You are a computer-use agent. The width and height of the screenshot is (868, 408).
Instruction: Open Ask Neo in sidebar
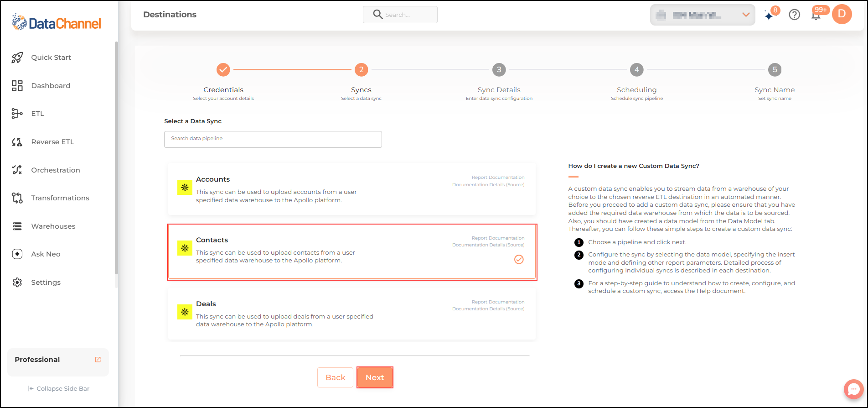(x=46, y=254)
